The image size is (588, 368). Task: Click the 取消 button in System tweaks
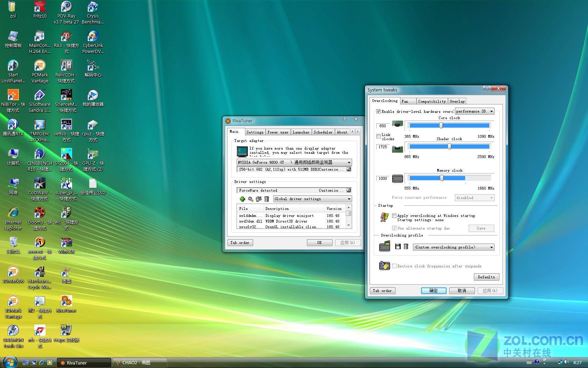(462, 291)
